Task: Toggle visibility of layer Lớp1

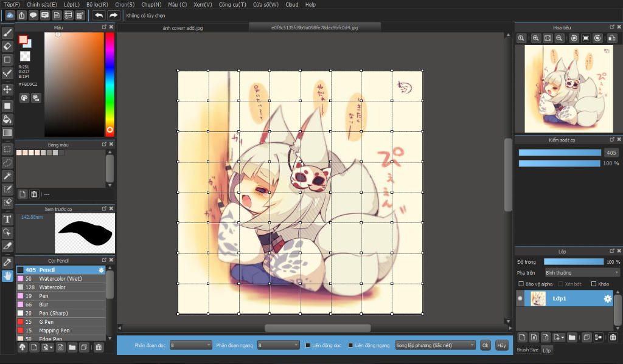Action: [x=520, y=298]
